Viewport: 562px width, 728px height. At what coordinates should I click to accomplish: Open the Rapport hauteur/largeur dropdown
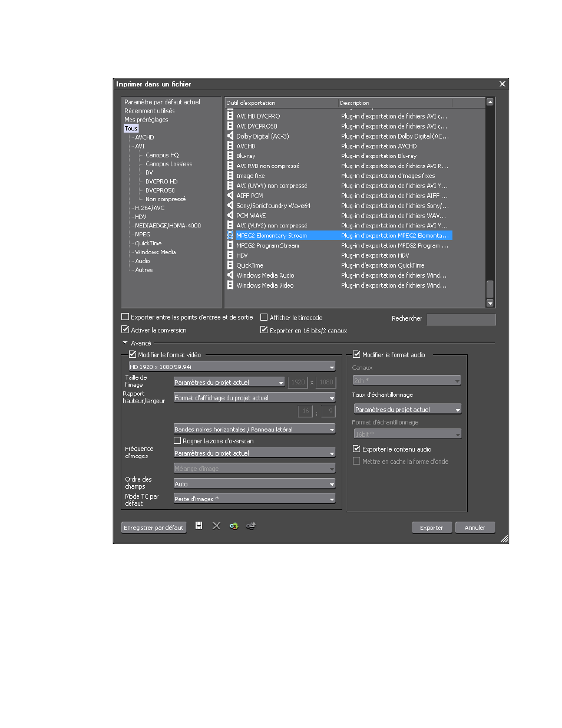coord(254,398)
